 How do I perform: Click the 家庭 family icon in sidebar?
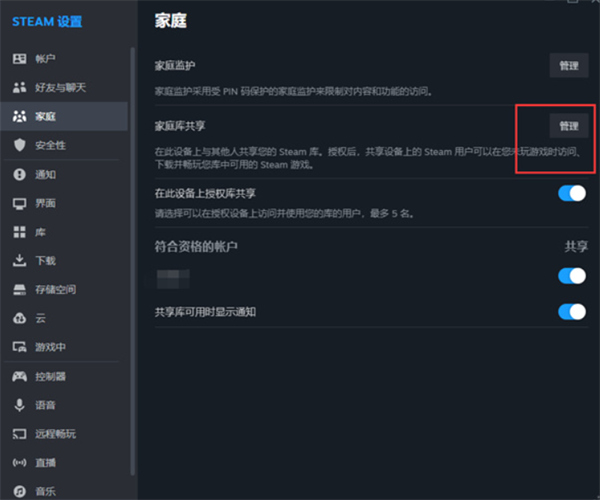(20, 116)
